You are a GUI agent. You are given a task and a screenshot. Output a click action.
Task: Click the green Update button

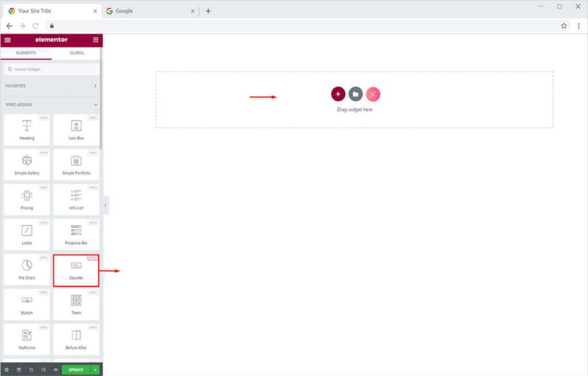click(76, 370)
